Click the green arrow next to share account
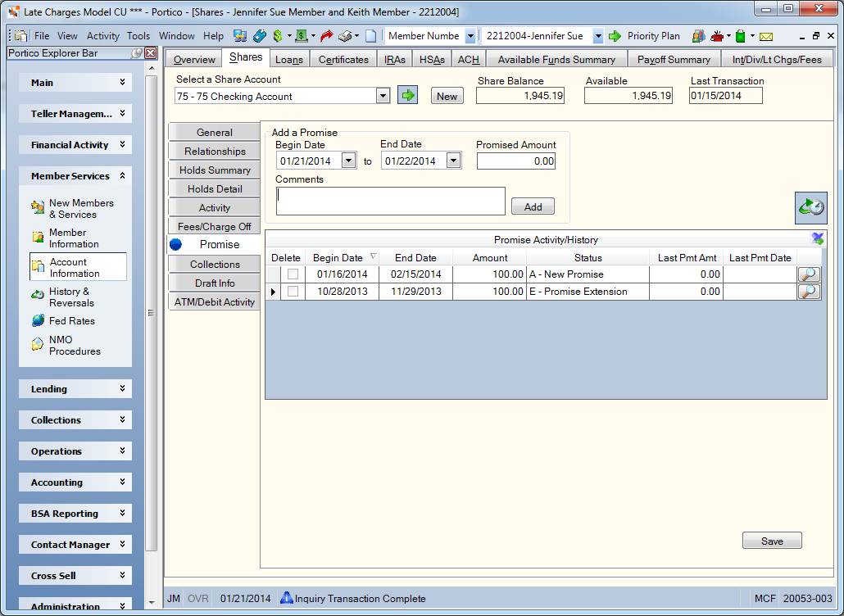Image resolution: width=844 pixels, height=616 pixels. point(407,96)
